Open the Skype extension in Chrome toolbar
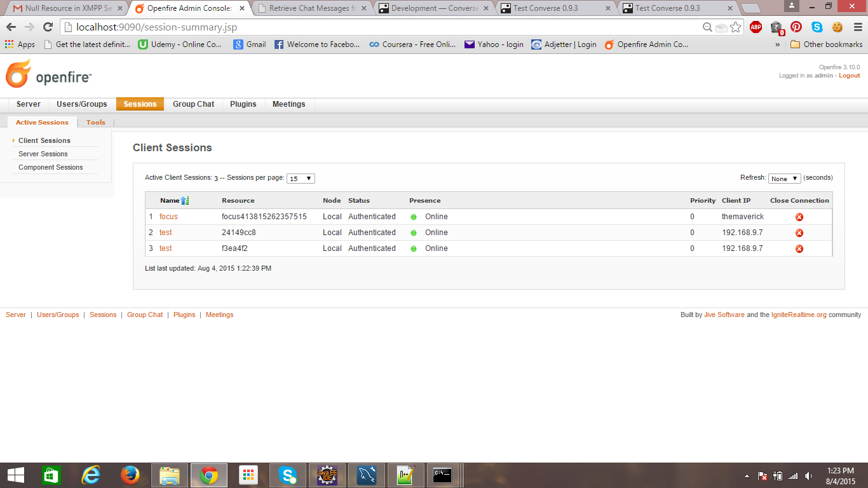This screenshot has width=868, height=488. 817,27
